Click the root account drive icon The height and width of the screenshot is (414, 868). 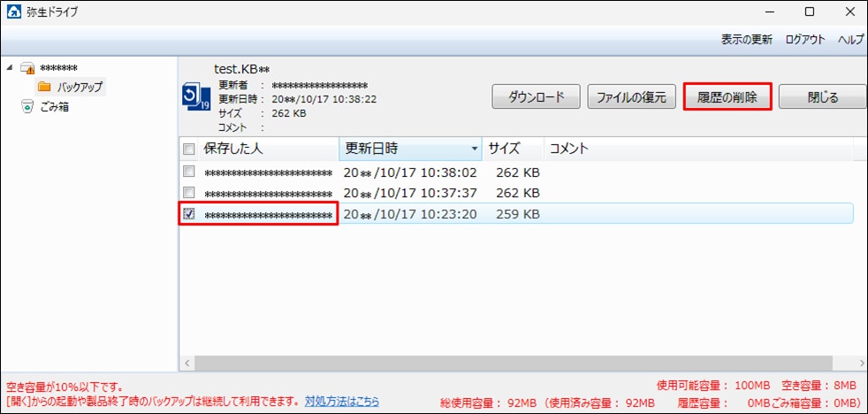click(x=27, y=68)
